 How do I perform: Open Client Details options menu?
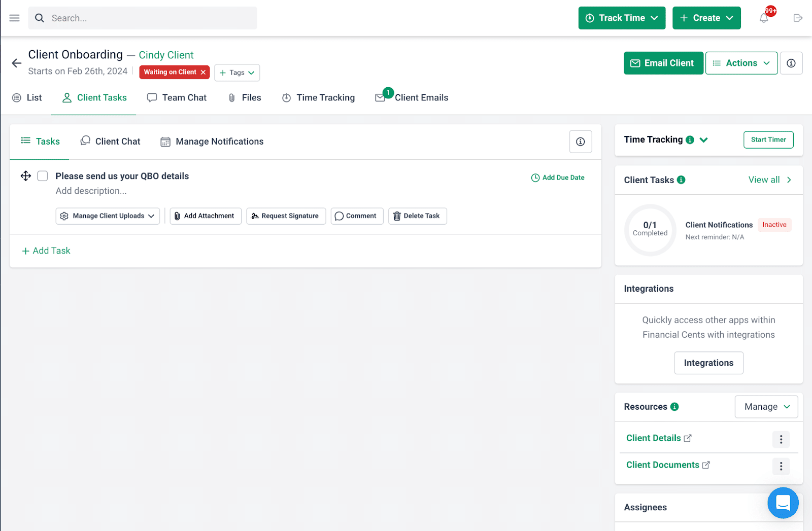(781, 439)
